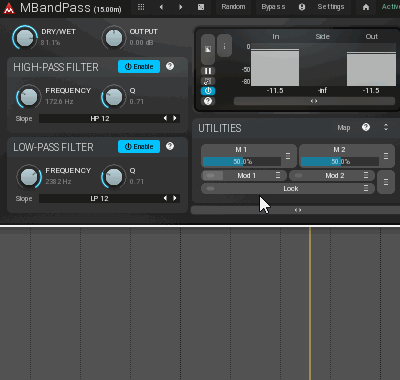Click the Map button in Utilities
Screen dimensions: 400x380
[344, 128]
